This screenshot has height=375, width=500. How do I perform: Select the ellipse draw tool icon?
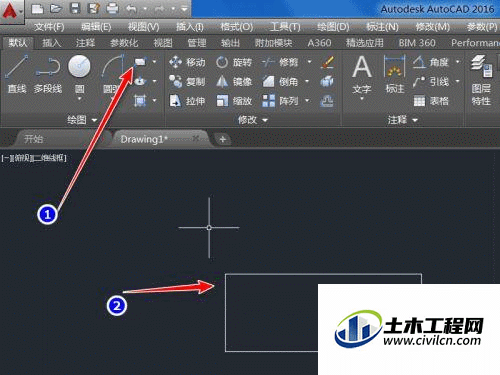point(140,81)
